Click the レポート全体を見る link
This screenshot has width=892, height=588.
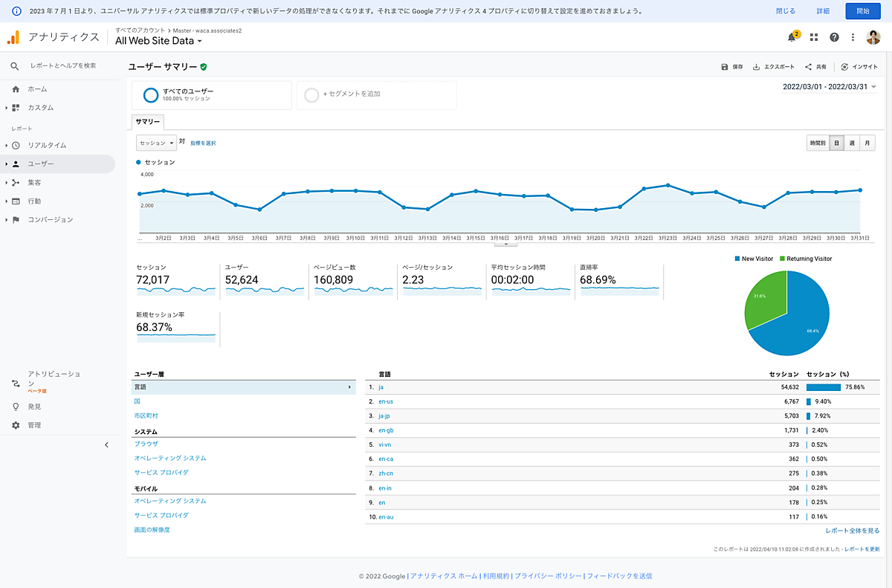[x=852, y=531]
